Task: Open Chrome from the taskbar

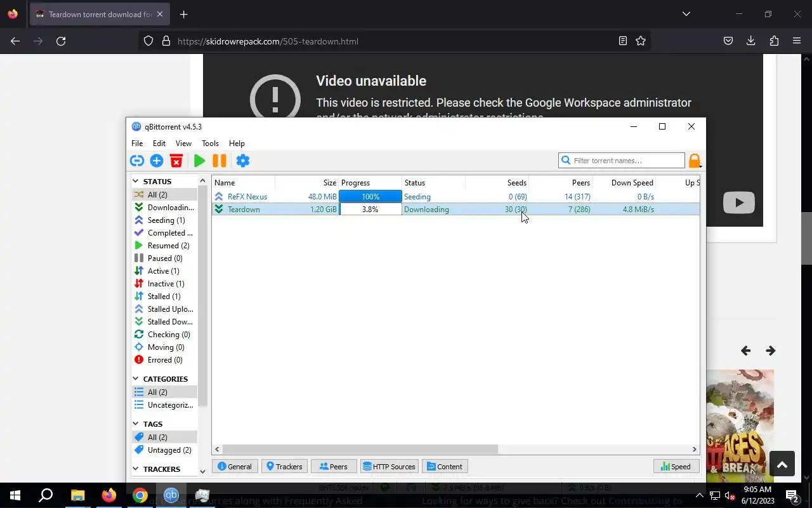Action: (140, 495)
